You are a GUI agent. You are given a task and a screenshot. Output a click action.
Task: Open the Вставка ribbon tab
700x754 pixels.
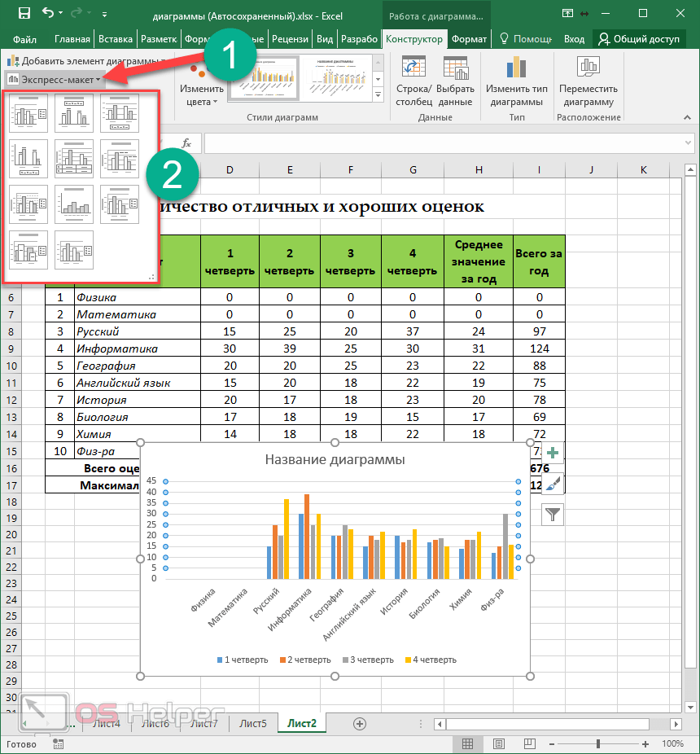tap(116, 39)
